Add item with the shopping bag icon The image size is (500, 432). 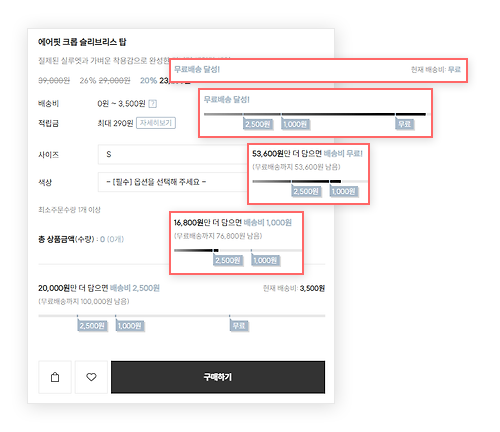[55, 377]
